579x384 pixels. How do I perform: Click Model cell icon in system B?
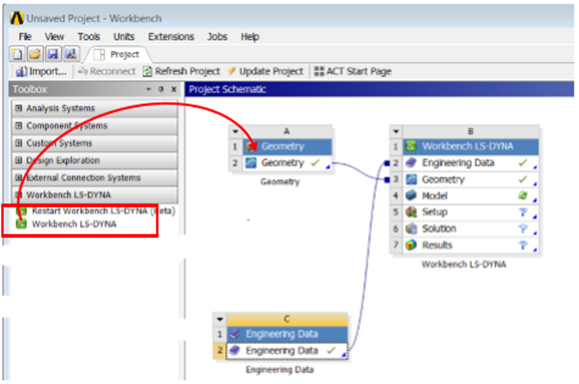pos(411,196)
